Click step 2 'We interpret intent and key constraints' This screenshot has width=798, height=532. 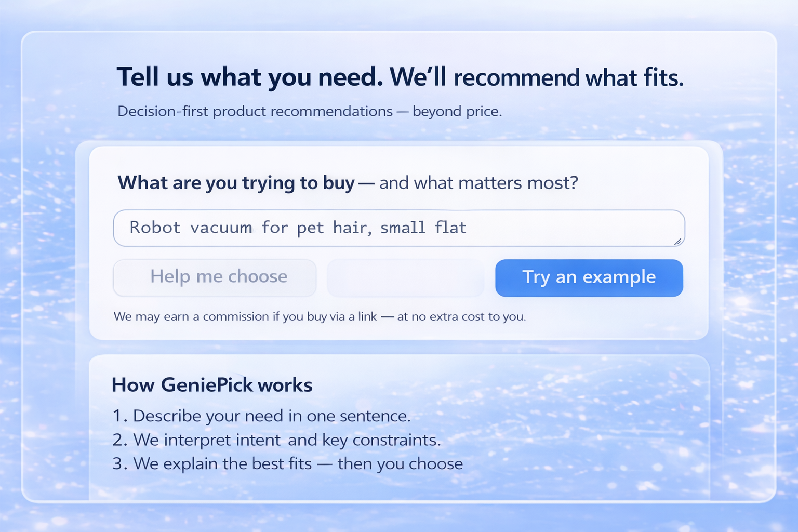click(x=287, y=440)
